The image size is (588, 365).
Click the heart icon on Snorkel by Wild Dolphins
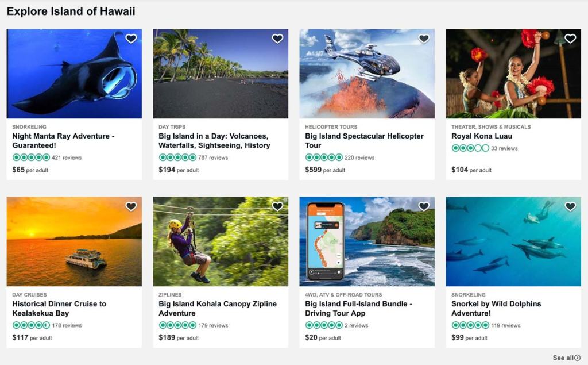click(570, 206)
